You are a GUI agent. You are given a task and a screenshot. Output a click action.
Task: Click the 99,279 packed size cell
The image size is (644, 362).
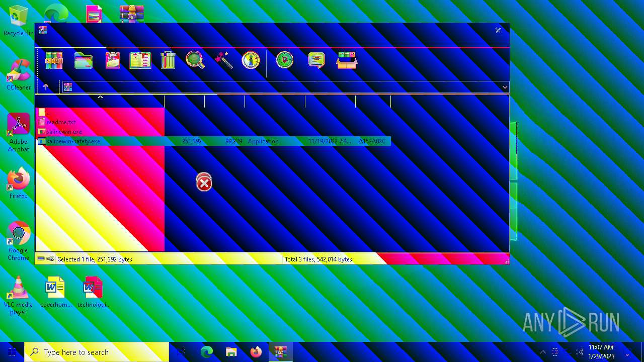click(x=234, y=141)
